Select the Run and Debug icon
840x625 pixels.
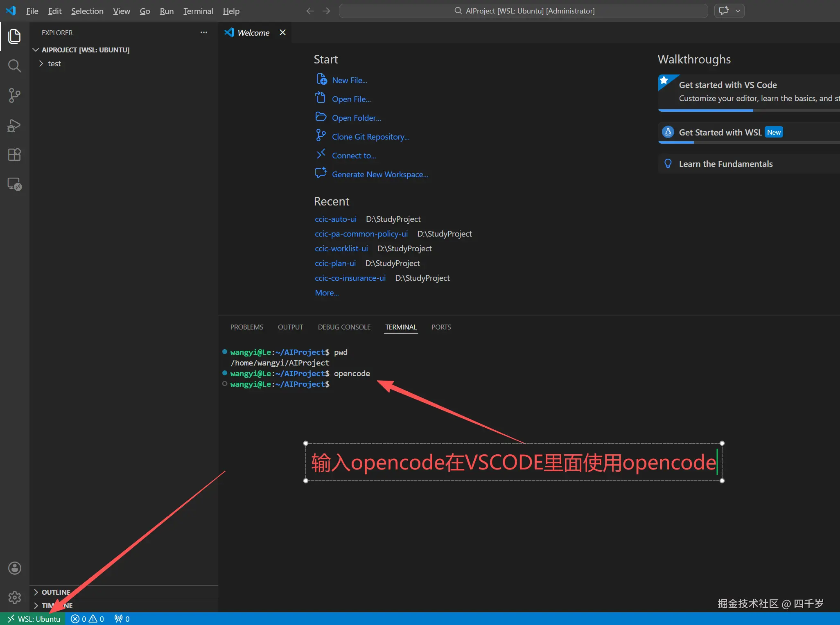coord(15,126)
